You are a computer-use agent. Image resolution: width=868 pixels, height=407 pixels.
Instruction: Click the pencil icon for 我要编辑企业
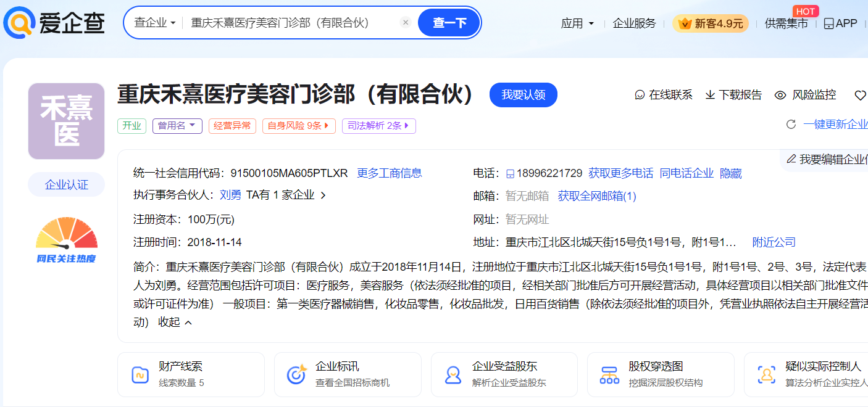tap(791, 159)
